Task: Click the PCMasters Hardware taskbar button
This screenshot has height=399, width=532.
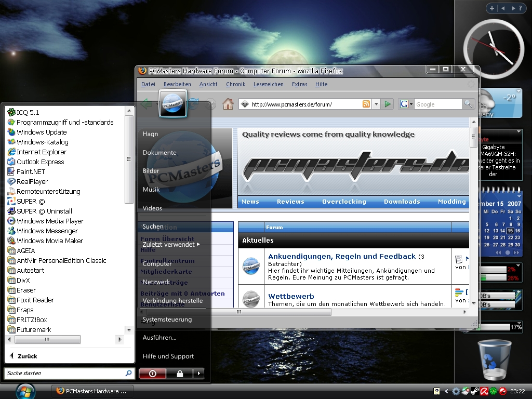Action: [x=91, y=391]
